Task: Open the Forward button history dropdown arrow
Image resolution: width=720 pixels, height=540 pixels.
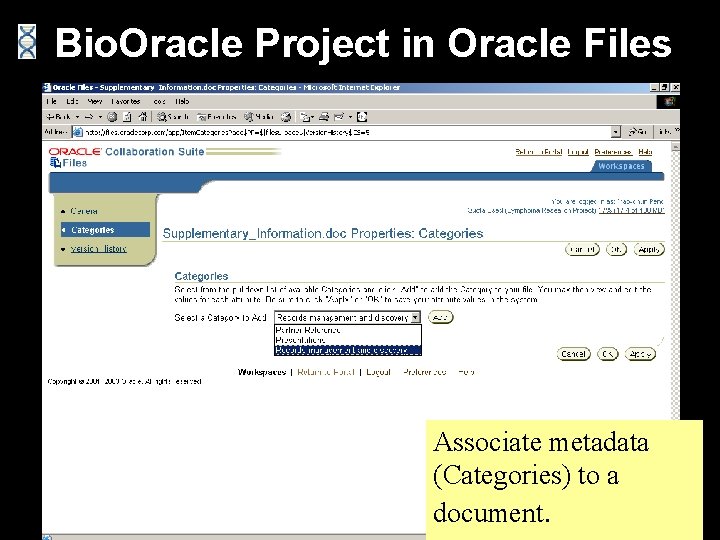Action: (100, 117)
